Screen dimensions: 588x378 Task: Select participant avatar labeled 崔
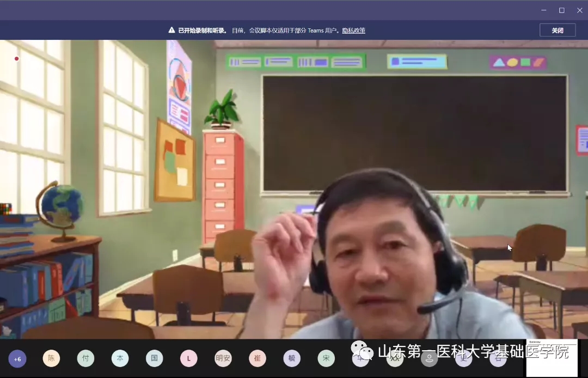click(258, 358)
